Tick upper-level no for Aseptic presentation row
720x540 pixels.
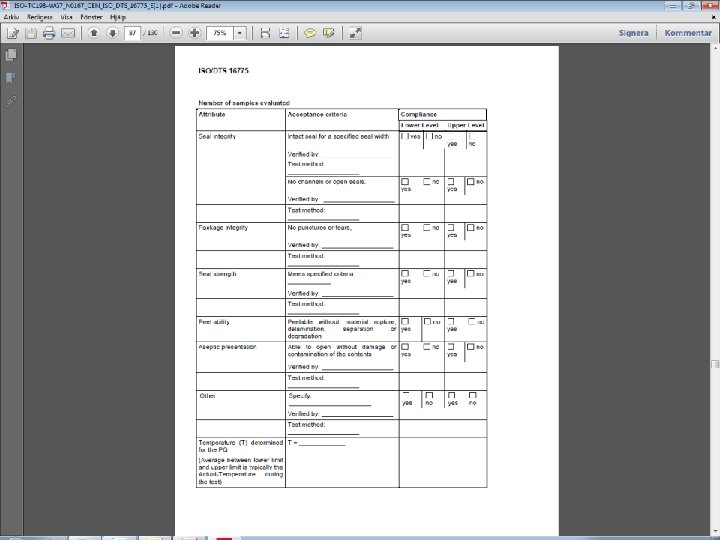coord(471,347)
